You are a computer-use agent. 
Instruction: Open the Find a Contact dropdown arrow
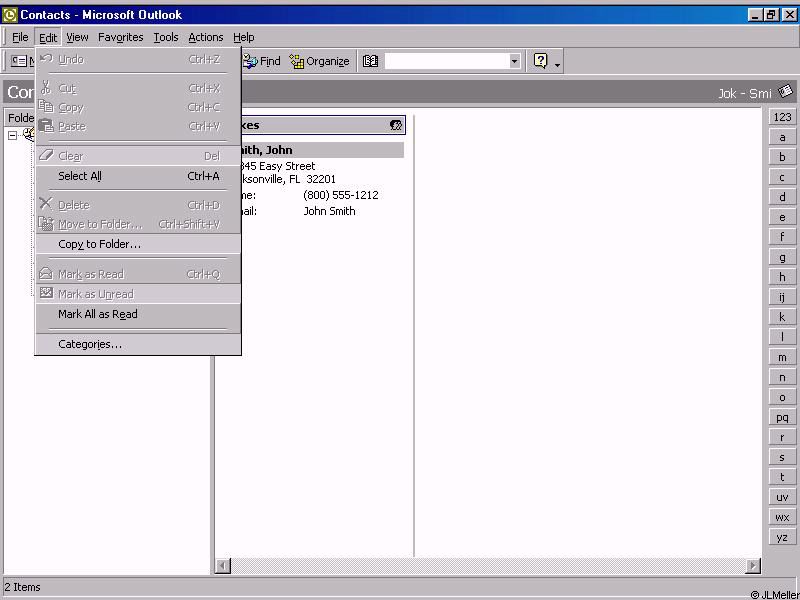point(514,61)
